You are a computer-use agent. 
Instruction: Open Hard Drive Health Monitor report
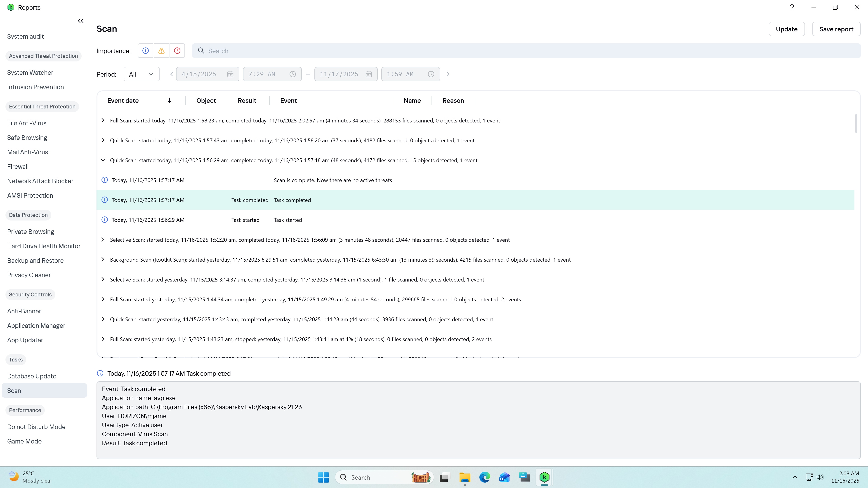point(44,246)
